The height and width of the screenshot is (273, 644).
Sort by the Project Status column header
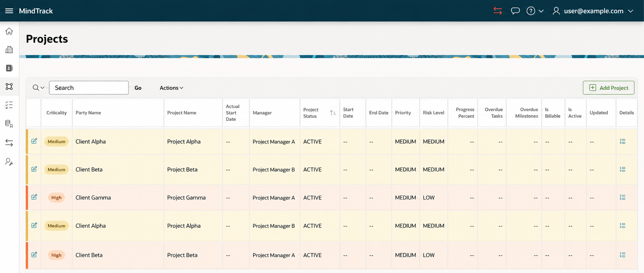point(320,113)
